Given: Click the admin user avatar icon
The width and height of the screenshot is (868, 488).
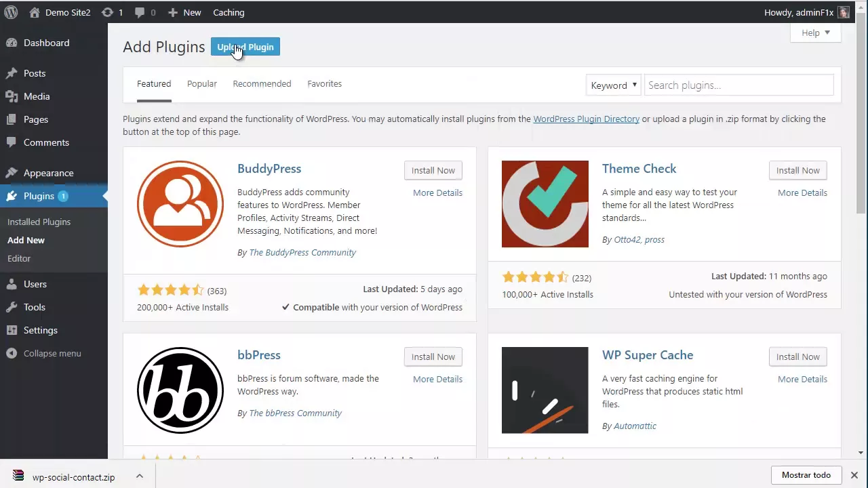Looking at the screenshot, I should [844, 12].
